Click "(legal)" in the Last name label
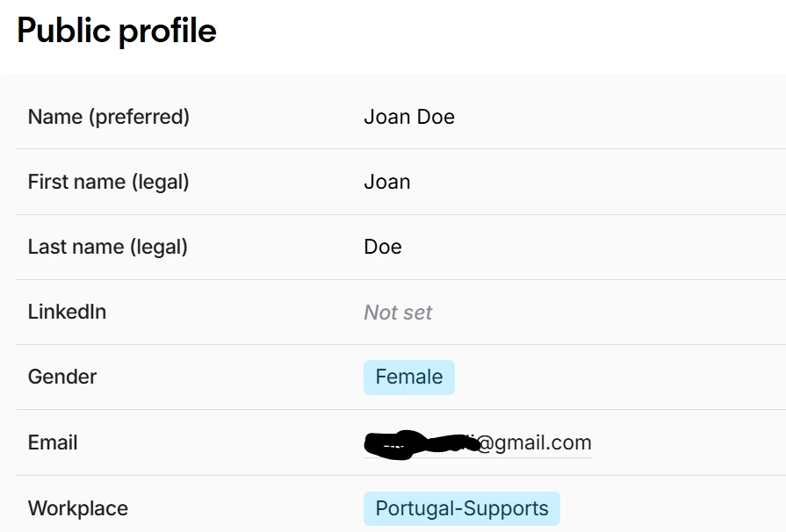Viewport: 786px width, 532px height. pyautogui.click(x=159, y=247)
